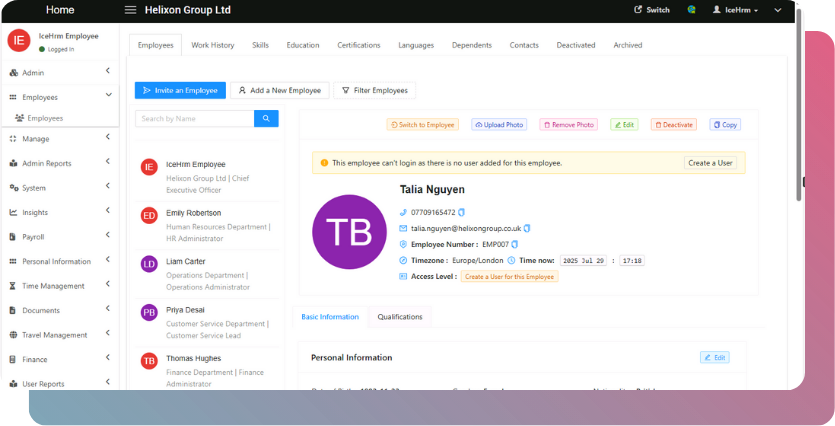Screen dimensions: 835x426
Task: Click the Upload Photo button
Action: click(x=499, y=125)
